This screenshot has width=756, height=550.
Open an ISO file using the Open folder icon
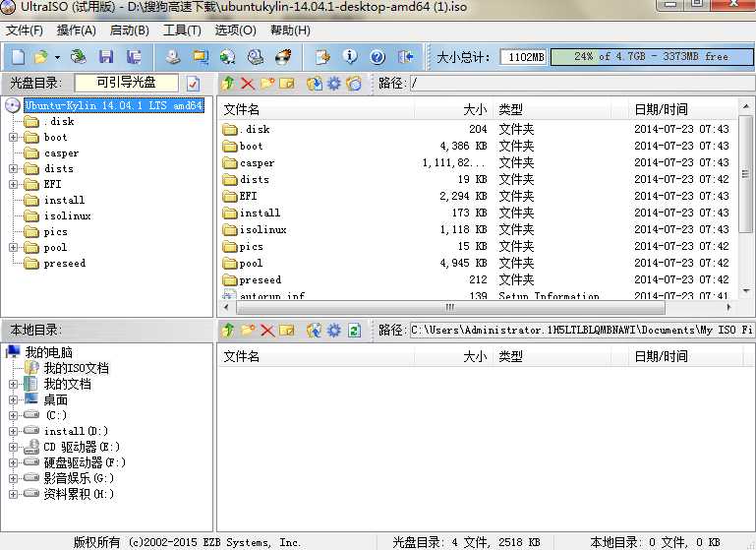tap(41, 57)
